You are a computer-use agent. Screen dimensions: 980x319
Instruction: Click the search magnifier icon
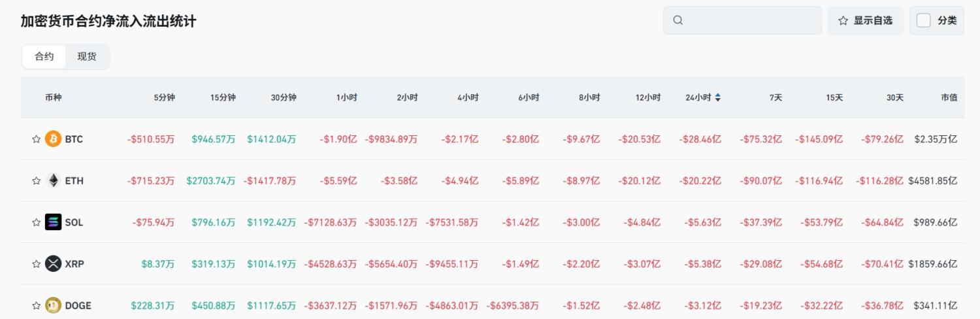678,20
